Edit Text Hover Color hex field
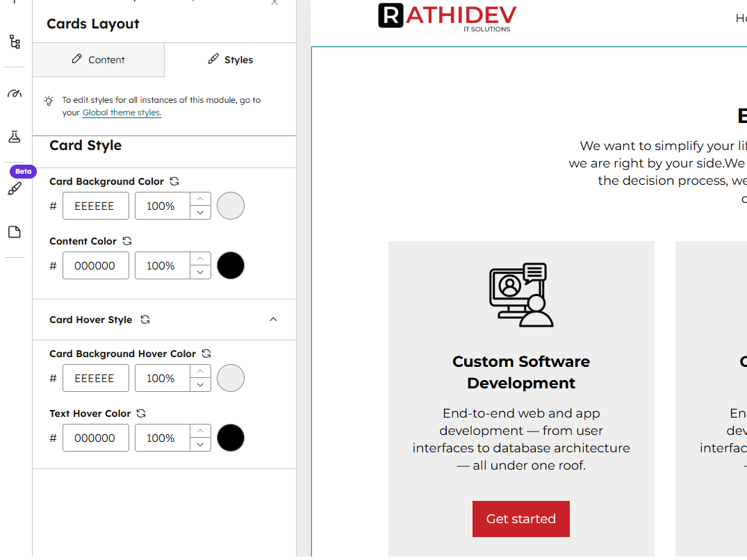 (96, 438)
